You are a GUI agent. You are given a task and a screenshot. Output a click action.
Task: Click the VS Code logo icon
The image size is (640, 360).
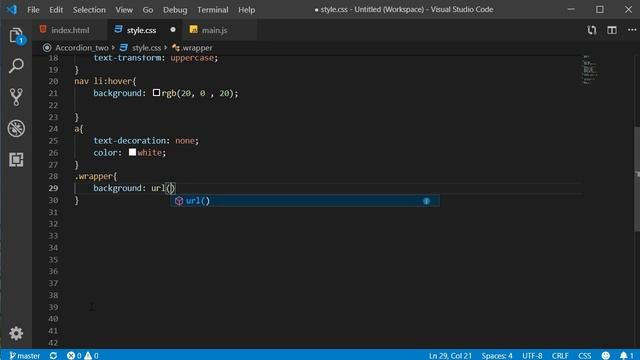pos(11,9)
